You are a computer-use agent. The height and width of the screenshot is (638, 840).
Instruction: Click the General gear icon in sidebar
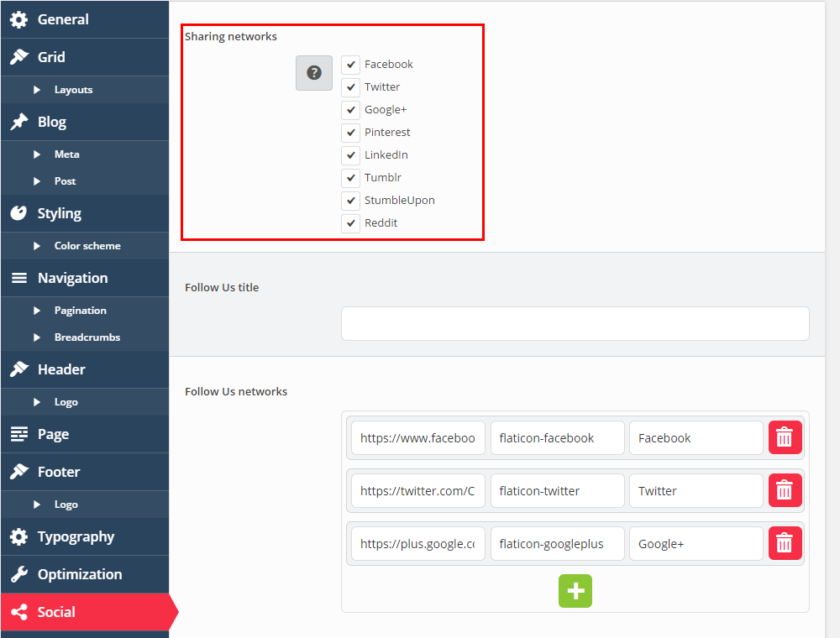[18, 19]
